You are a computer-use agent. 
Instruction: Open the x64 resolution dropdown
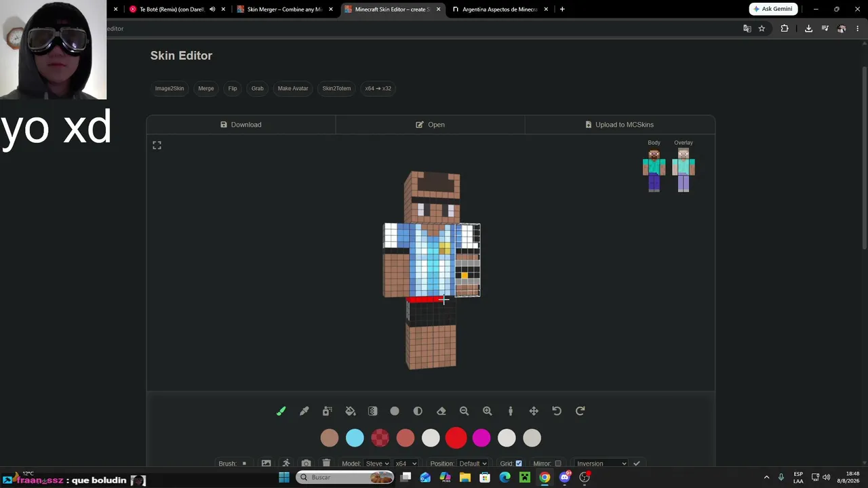pos(406,464)
